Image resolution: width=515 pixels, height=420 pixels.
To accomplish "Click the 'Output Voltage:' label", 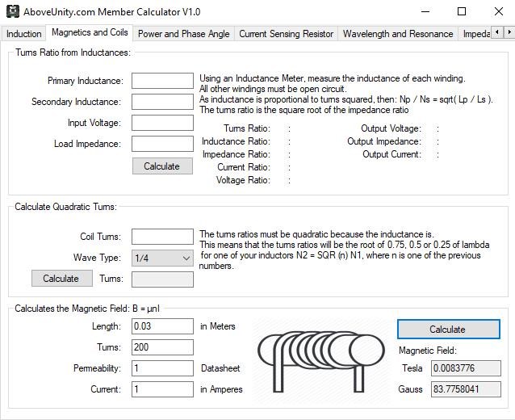I will 391,128.
